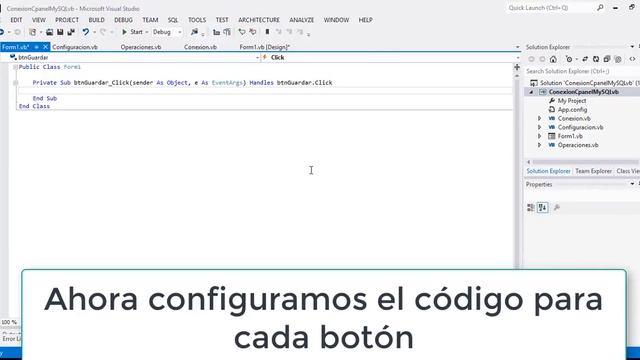The width and height of the screenshot is (640, 360).
Task: Click the increase indent toolbar icon
Action: click(227, 32)
